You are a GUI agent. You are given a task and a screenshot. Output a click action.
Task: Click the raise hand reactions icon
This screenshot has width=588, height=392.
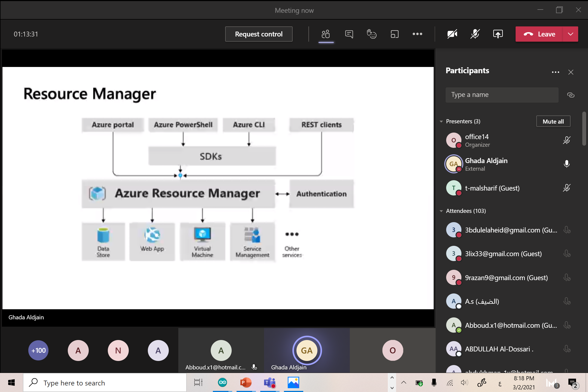tap(371, 34)
